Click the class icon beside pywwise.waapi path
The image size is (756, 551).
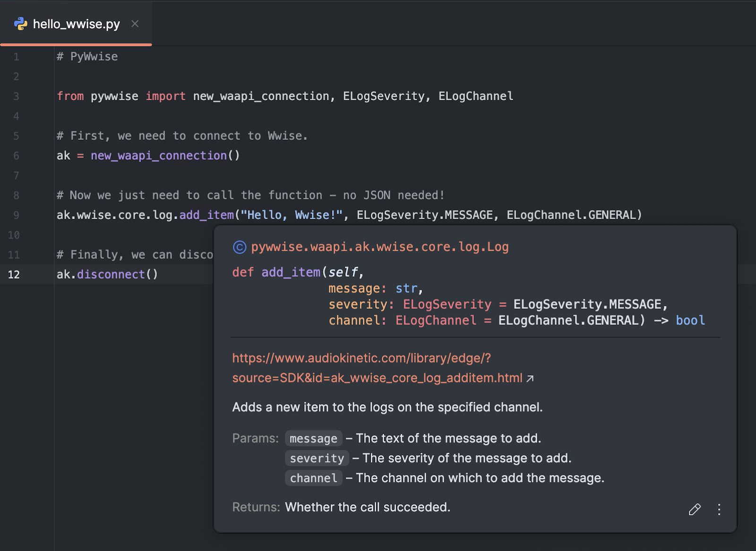pyautogui.click(x=240, y=247)
